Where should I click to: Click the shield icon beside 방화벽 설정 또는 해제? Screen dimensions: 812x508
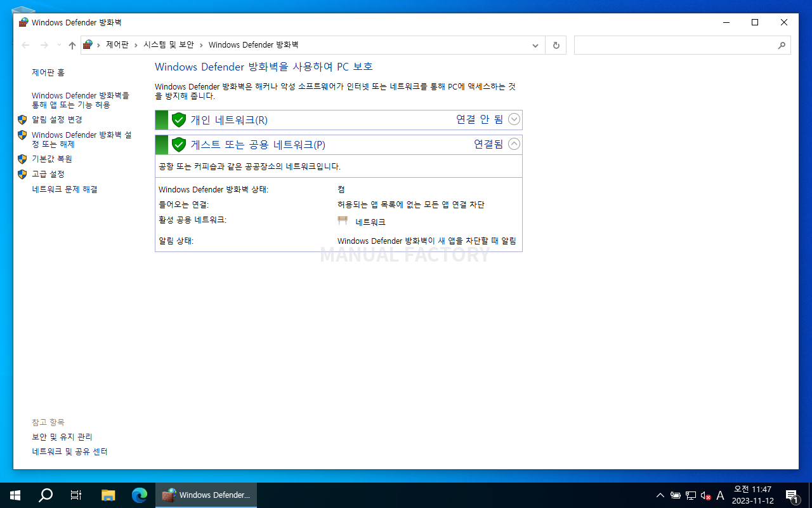tap(22, 135)
